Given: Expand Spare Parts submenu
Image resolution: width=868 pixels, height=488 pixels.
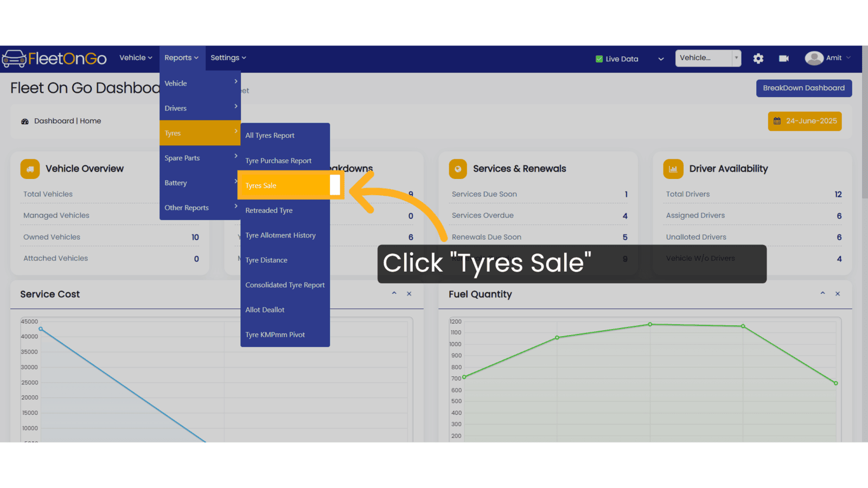Looking at the screenshot, I should tap(200, 158).
